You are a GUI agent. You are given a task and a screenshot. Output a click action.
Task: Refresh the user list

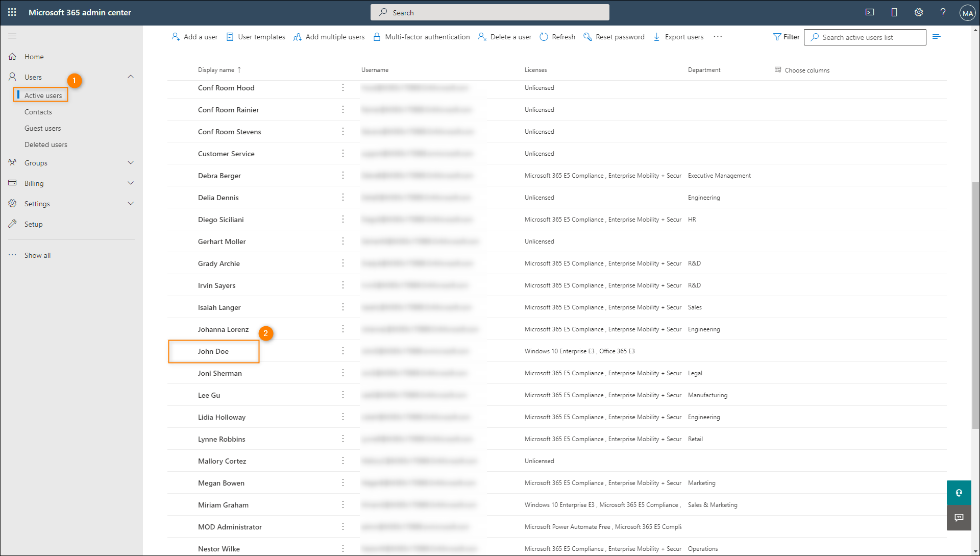(557, 37)
